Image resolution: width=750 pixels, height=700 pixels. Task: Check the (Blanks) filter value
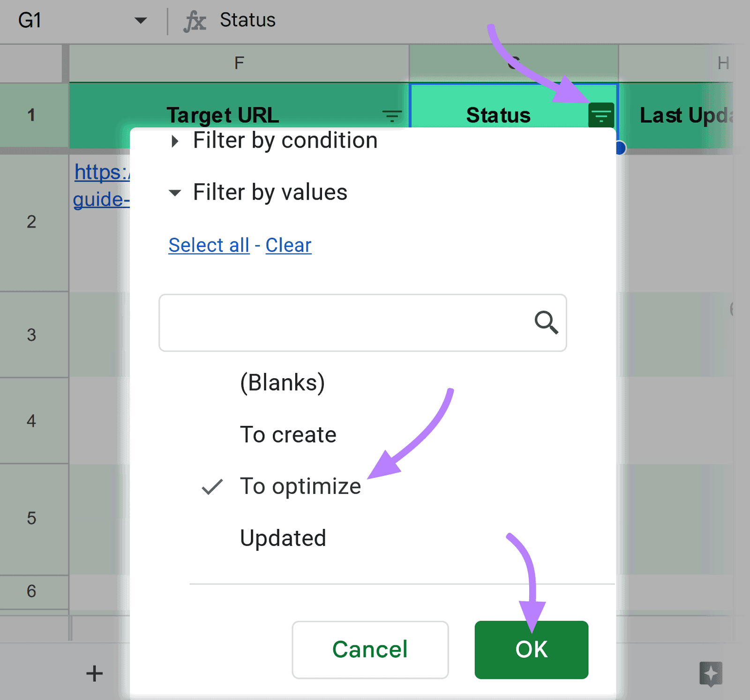(283, 382)
